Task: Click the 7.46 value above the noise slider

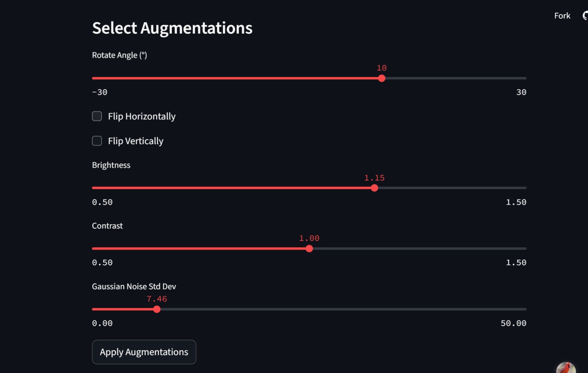Action: pos(157,299)
